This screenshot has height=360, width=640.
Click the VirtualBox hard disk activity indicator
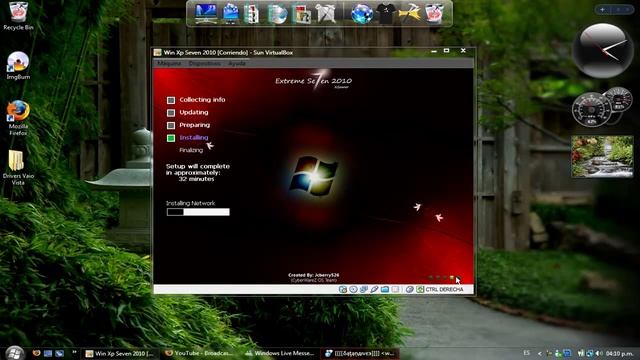point(343,289)
